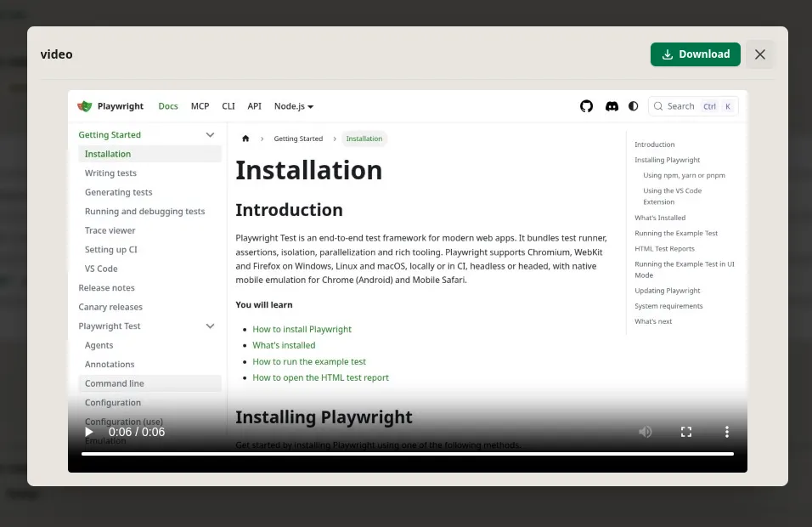Open Agents in the sidebar
Viewport: 812px width, 527px height.
(x=99, y=346)
